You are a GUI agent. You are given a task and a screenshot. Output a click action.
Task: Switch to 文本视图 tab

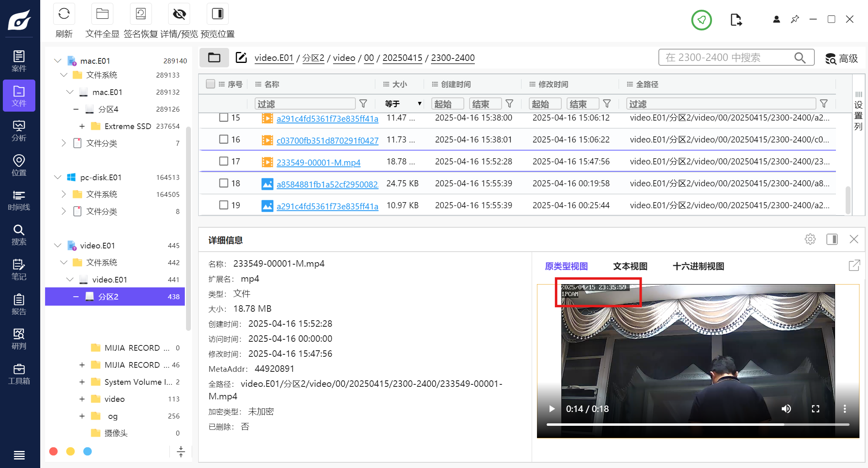pos(630,266)
